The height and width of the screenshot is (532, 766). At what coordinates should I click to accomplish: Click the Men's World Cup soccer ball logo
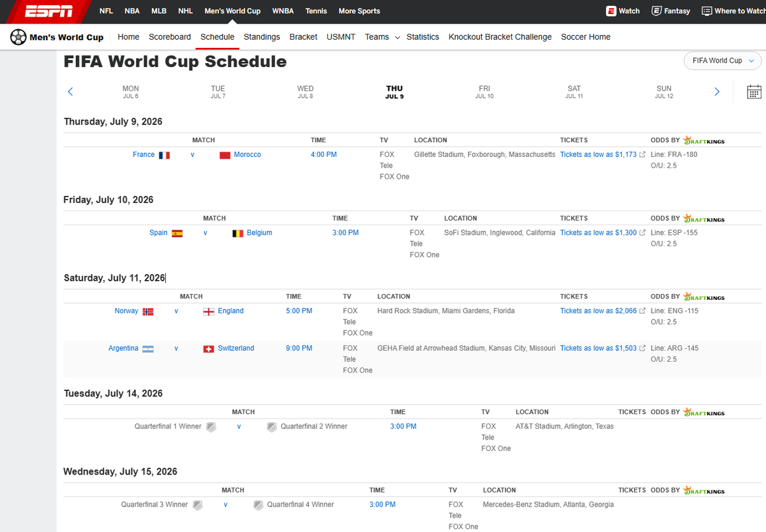click(x=19, y=37)
